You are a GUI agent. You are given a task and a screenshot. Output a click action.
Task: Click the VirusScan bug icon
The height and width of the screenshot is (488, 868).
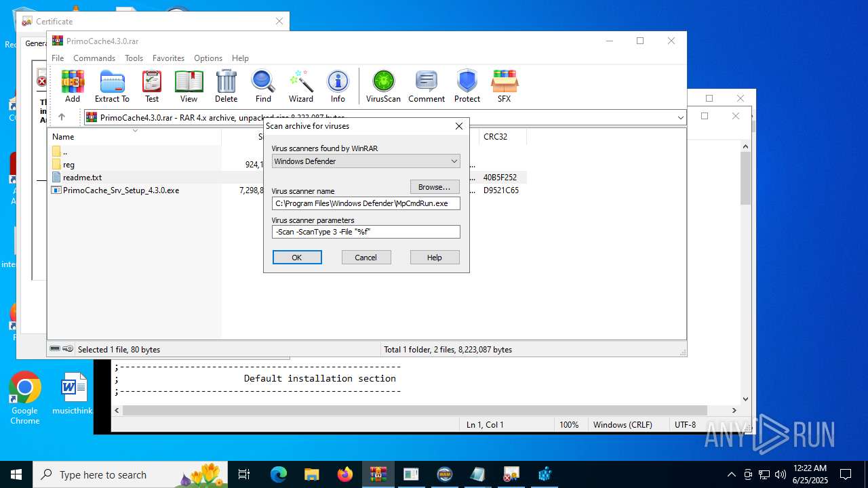tap(383, 86)
